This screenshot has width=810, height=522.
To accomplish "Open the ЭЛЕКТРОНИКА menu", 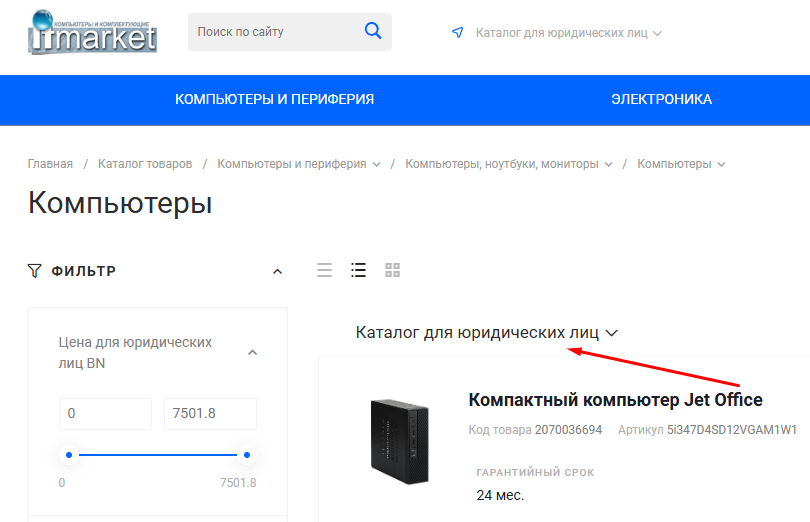I will (x=661, y=99).
